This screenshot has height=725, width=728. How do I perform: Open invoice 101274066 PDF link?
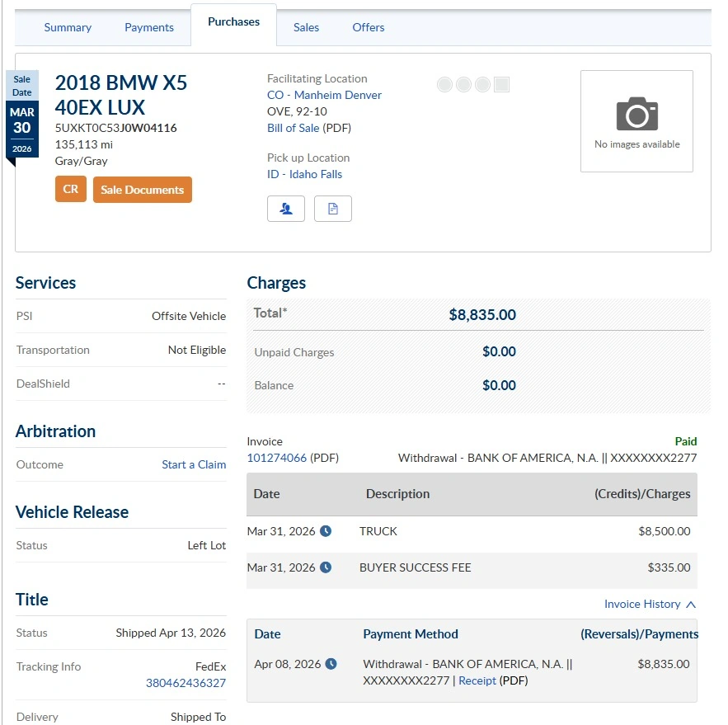277,458
